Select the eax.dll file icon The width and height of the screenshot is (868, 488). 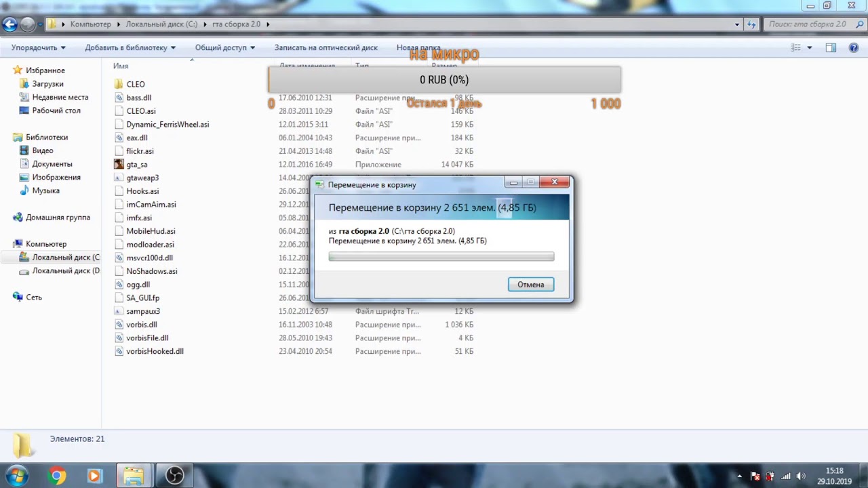click(x=119, y=138)
